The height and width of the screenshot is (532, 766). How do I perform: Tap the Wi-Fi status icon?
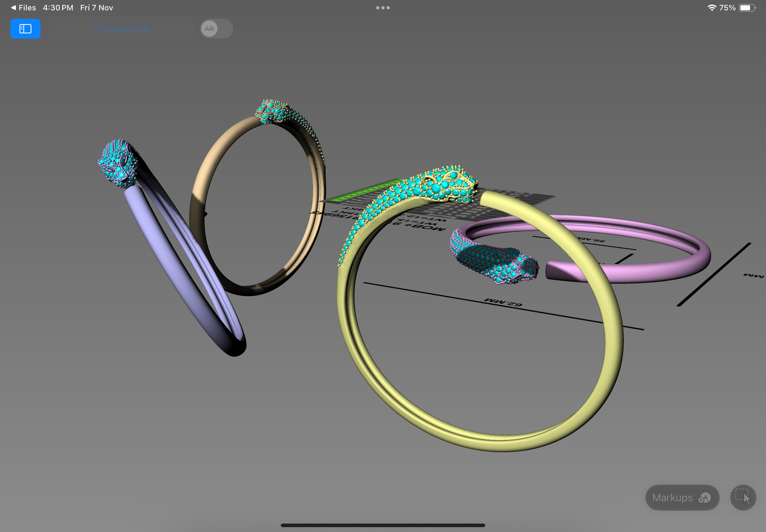tap(711, 7)
